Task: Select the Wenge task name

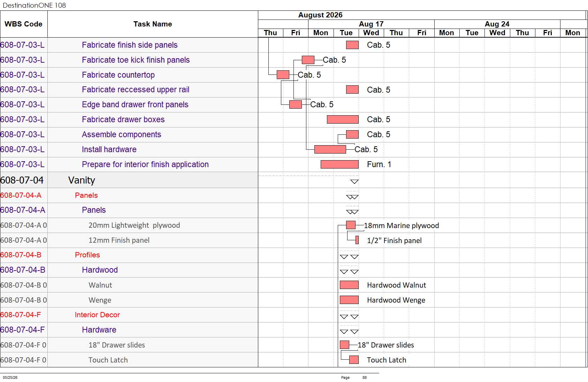Action: pyautogui.click(x=100, y=300)
